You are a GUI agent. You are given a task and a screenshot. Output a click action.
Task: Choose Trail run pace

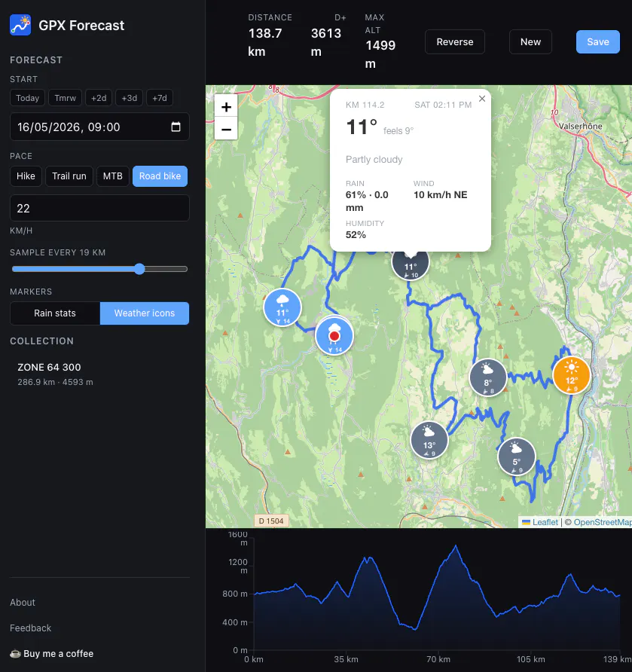click(69, 176)
